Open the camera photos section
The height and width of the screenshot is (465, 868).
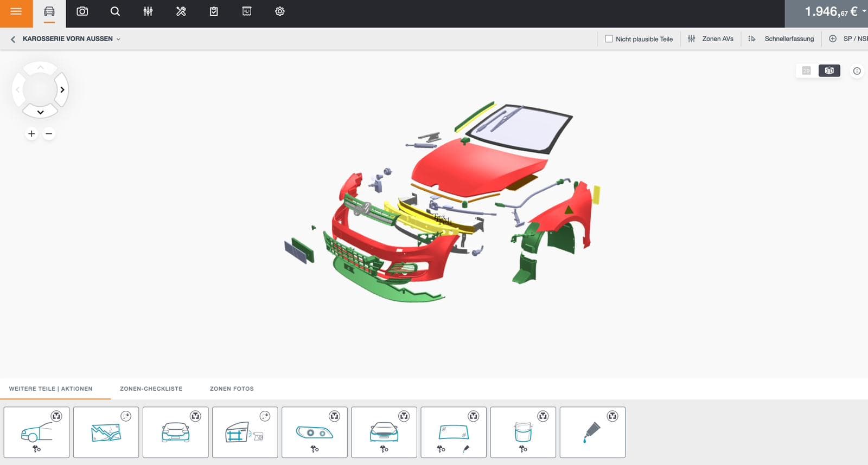coord(82,11)
